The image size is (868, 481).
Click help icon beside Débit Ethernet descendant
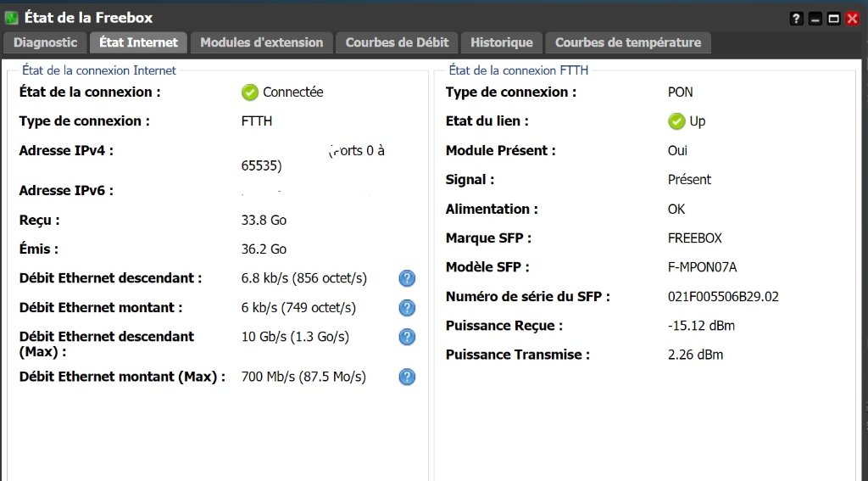407,278
